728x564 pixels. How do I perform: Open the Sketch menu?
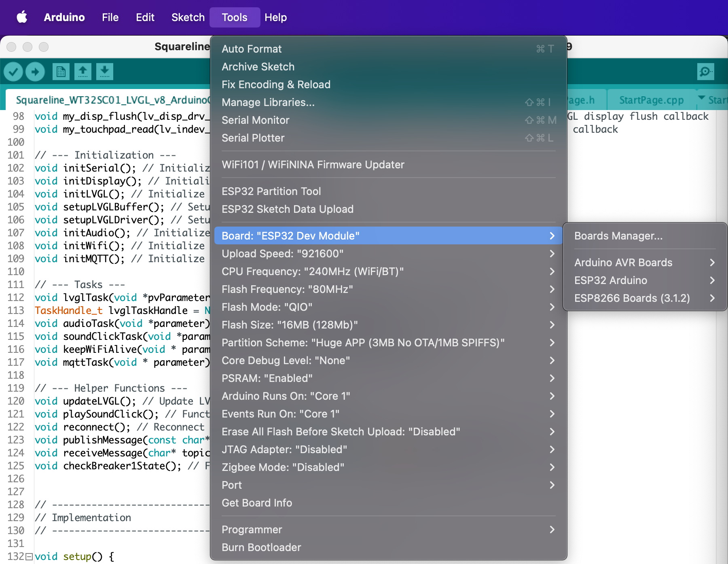(188, 17)
